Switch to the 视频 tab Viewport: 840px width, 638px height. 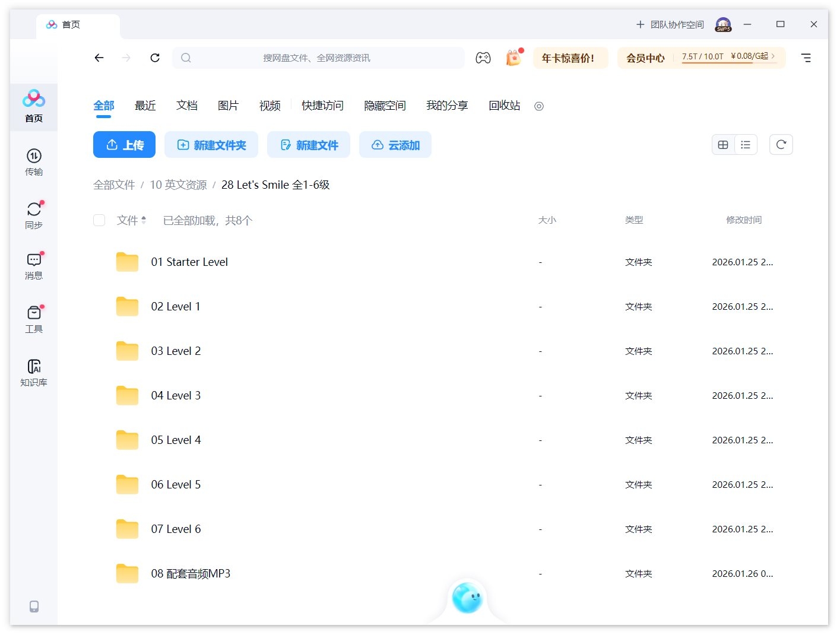269,106
